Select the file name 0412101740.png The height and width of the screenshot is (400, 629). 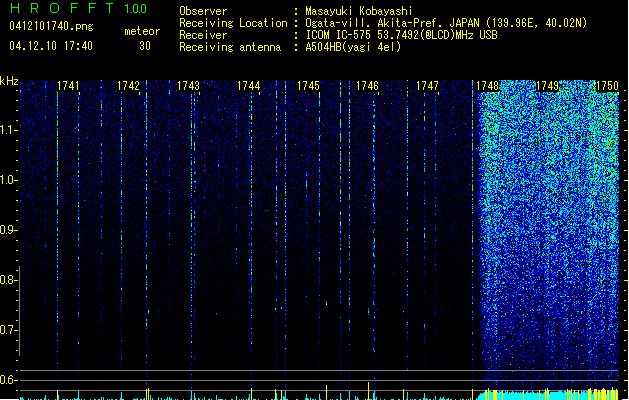(x=51, y=26)
